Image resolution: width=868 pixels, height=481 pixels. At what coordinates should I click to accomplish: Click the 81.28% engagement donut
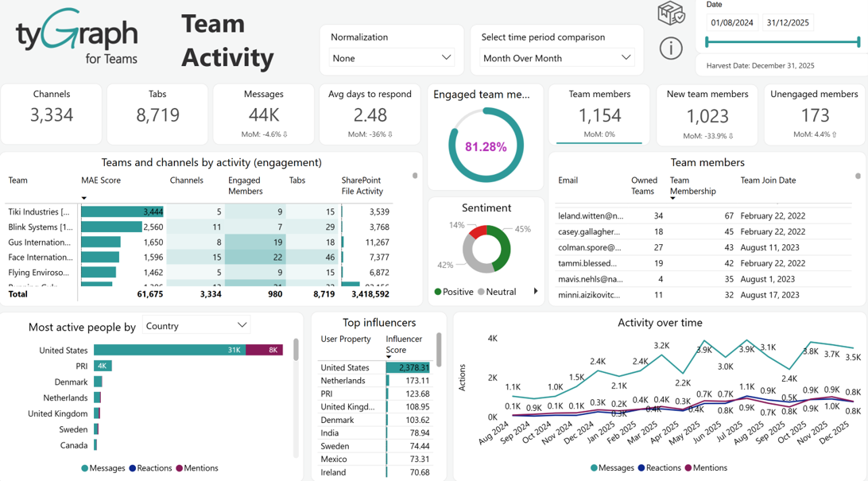[x=486, y=145]
